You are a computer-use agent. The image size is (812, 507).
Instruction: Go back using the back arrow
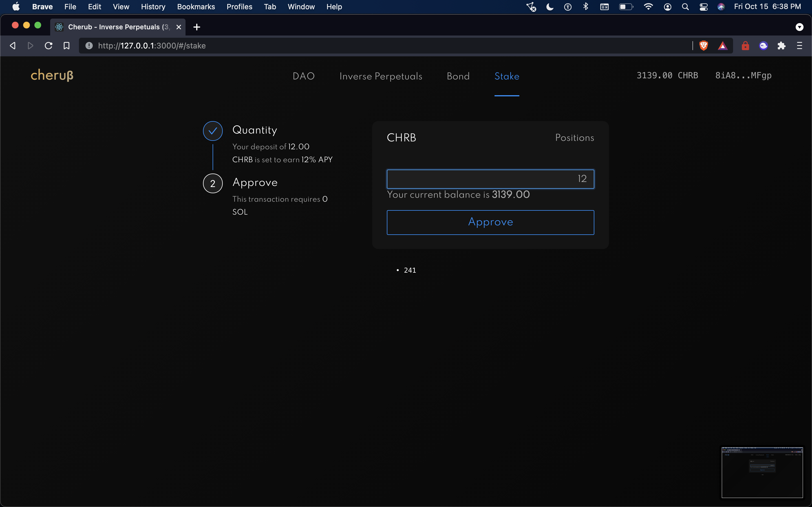(13, 46)
